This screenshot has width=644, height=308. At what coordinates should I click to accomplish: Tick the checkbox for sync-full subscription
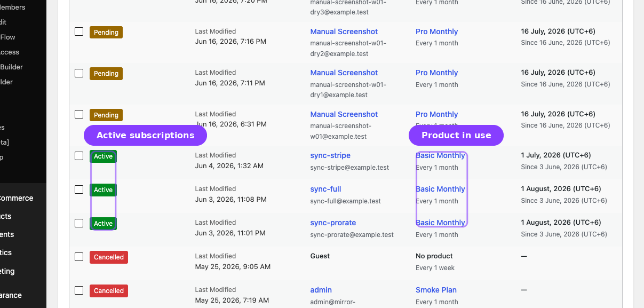[79, 189]
